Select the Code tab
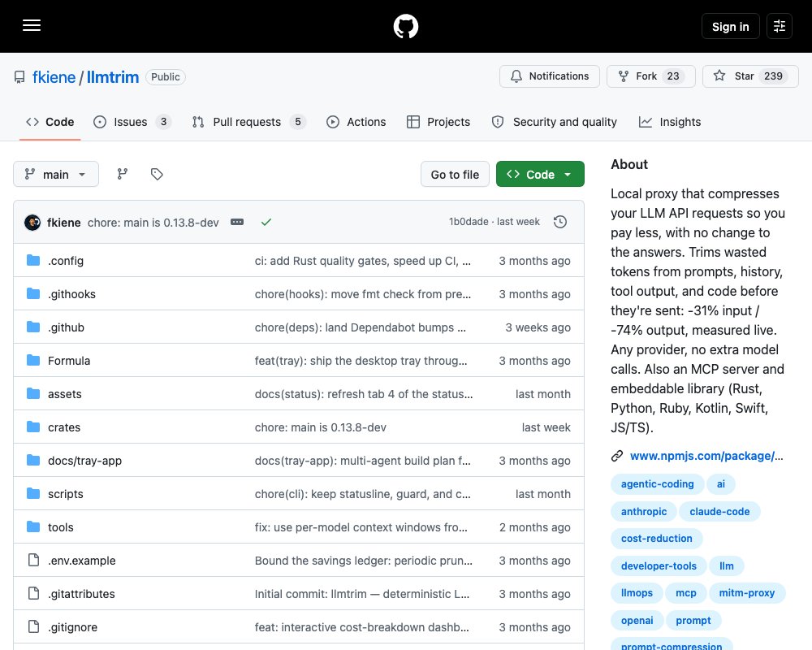This screenshot has height=650, width=812. coord(50,122)
